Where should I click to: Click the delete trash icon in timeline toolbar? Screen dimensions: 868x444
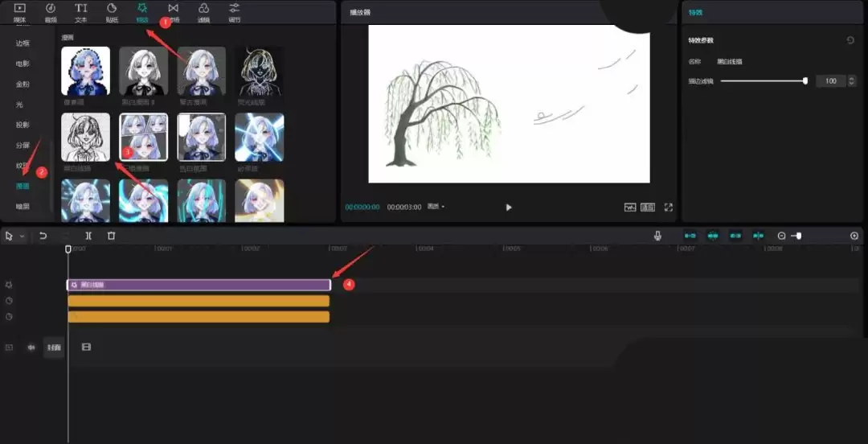pyautogui.click(x=112, y=236)
